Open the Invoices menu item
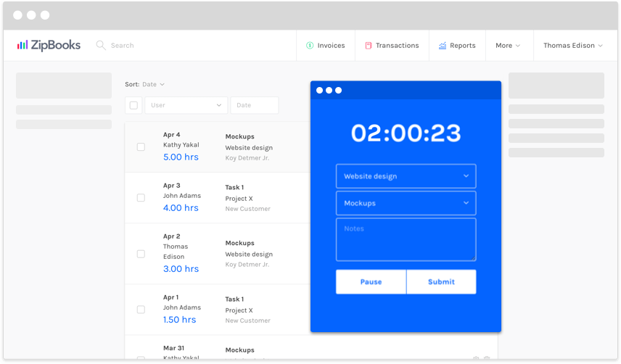This screenshot has width=621, height=364. click(x=326, y=46)
